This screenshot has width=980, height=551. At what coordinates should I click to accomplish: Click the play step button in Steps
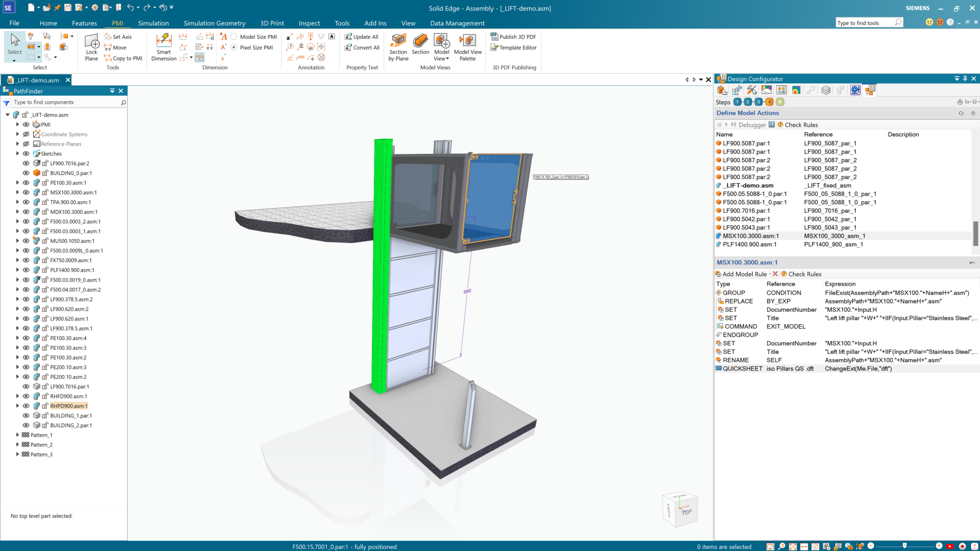point(780,102)
